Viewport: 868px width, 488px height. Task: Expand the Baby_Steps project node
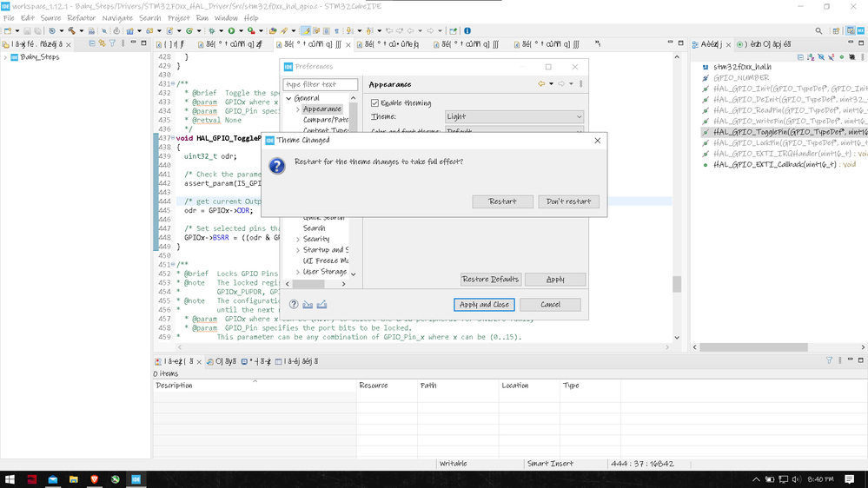(x=5, y=57)
